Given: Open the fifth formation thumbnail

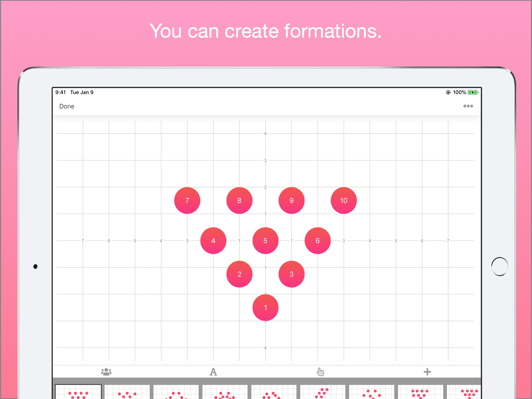Looking at the screenshot, I should point(274,392).
